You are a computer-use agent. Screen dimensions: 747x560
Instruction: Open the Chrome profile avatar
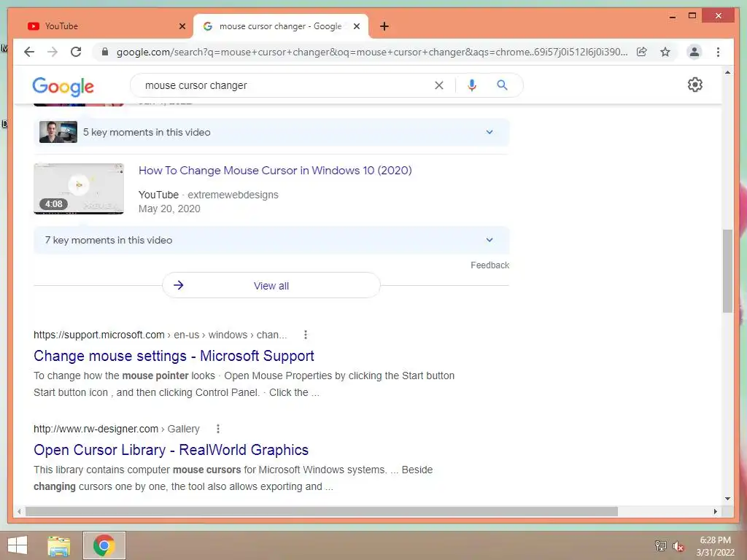[x=694, y=52]
